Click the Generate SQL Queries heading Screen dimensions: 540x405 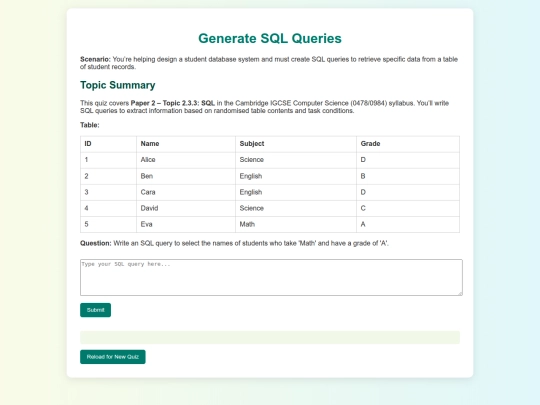[x=270, y=38]
